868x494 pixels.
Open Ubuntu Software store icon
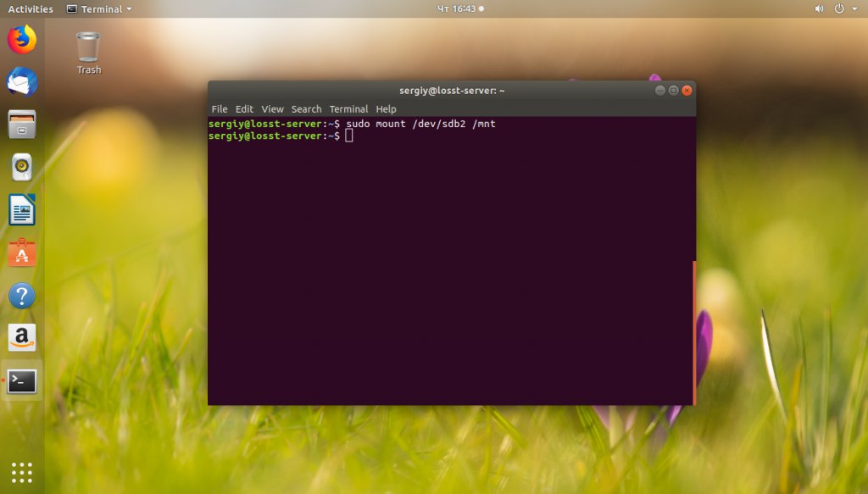pyautogui.click(x=21, y=253)
